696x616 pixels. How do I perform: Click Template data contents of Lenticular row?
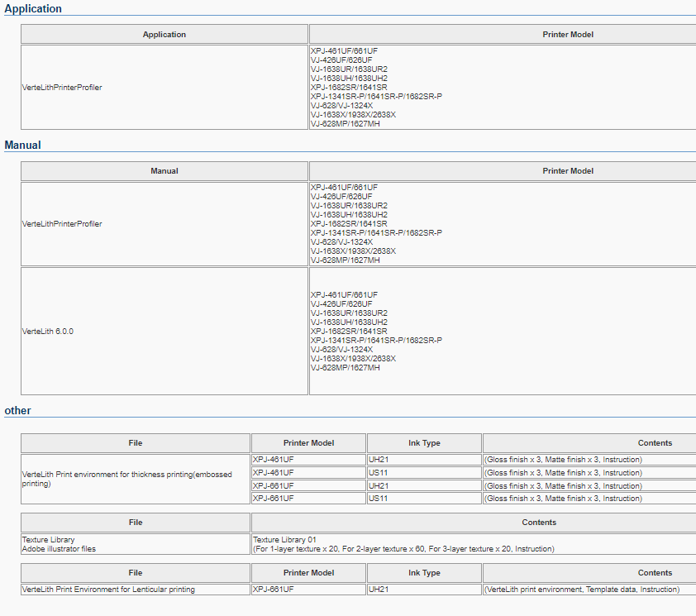click(x=582, y=590)
